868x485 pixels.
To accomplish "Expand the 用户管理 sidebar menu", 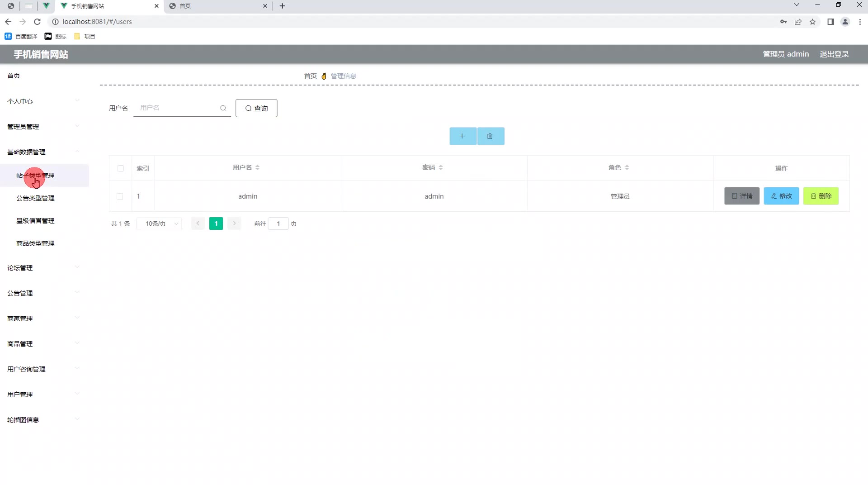I will (x=44, y=395).
